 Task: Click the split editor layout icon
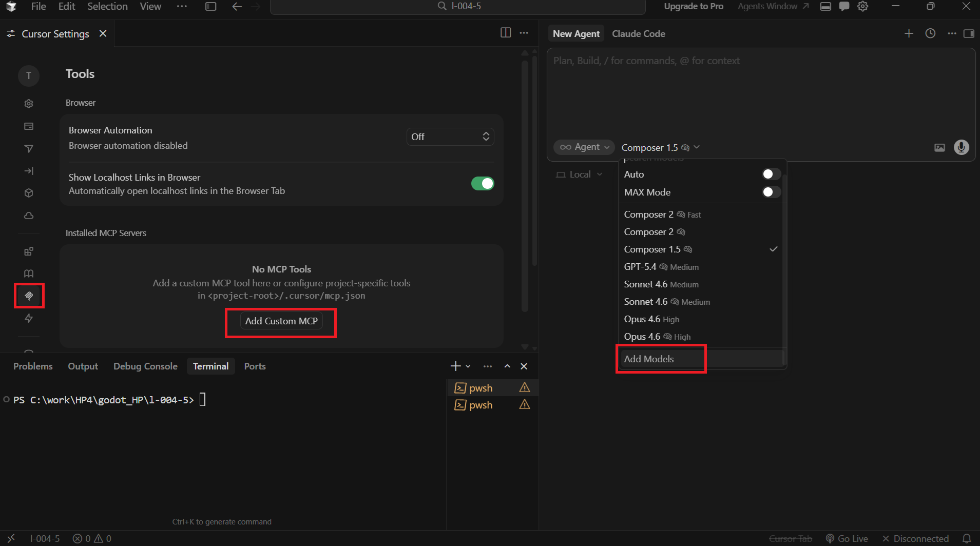click(506, 33)
